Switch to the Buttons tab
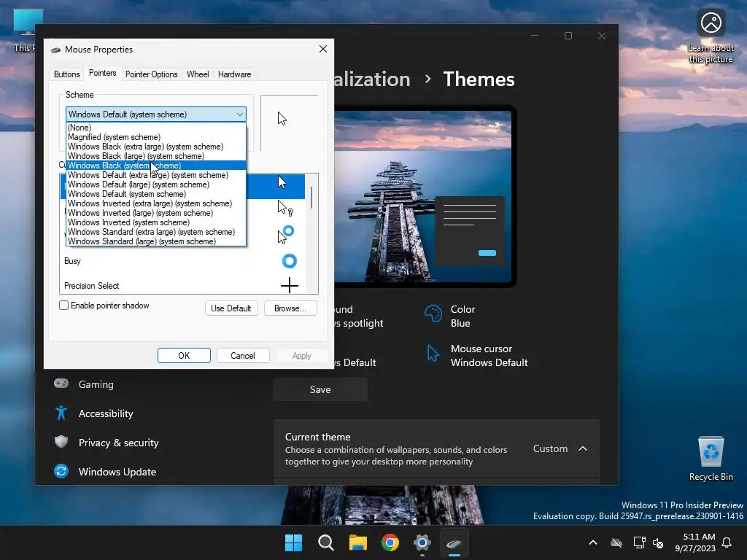Viewport: 747px width, 560px height. tap(66, 74)
